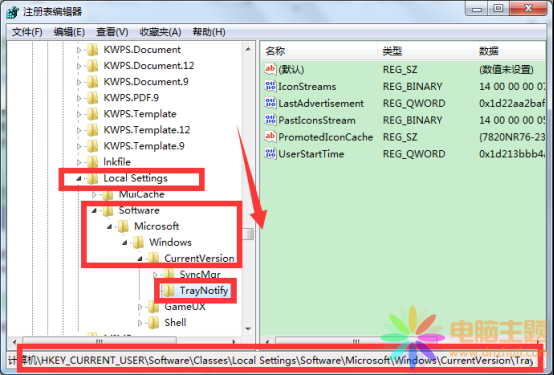Click the tree pane horizontal scroll left arrow
The width and height of the screenshot is (554, 375).
(x=14, y=342)
